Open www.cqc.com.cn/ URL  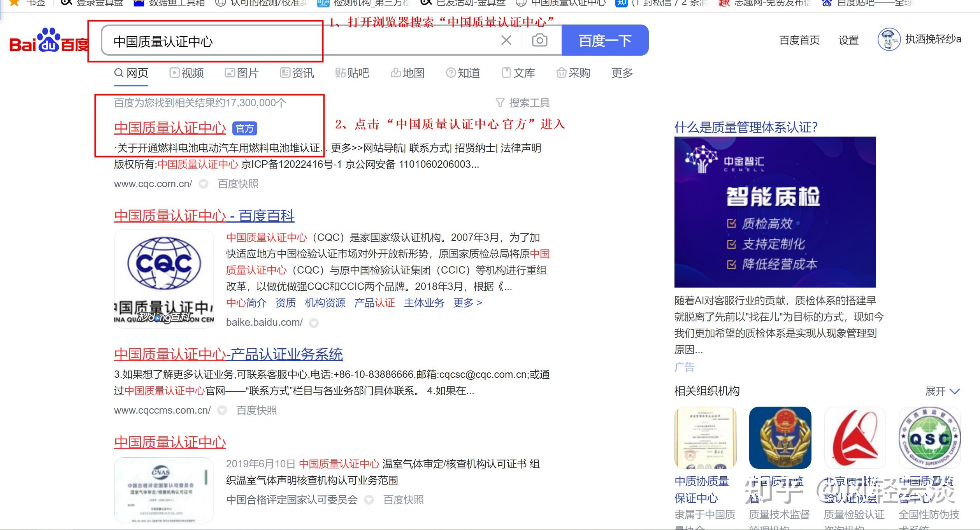pyautogui.click(x=153, y=184)
